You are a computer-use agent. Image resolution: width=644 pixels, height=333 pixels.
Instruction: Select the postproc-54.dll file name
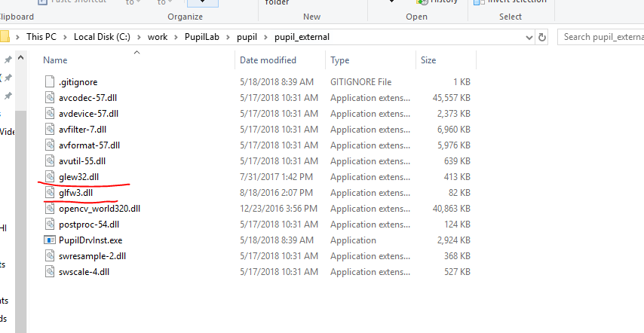[89, 225]
